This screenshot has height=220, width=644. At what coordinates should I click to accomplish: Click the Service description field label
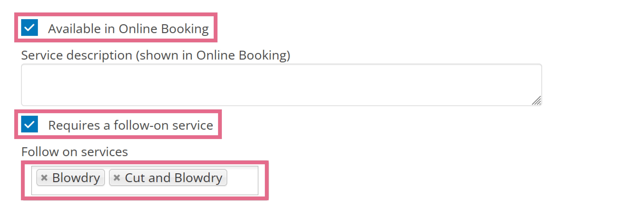click(156, 55)
